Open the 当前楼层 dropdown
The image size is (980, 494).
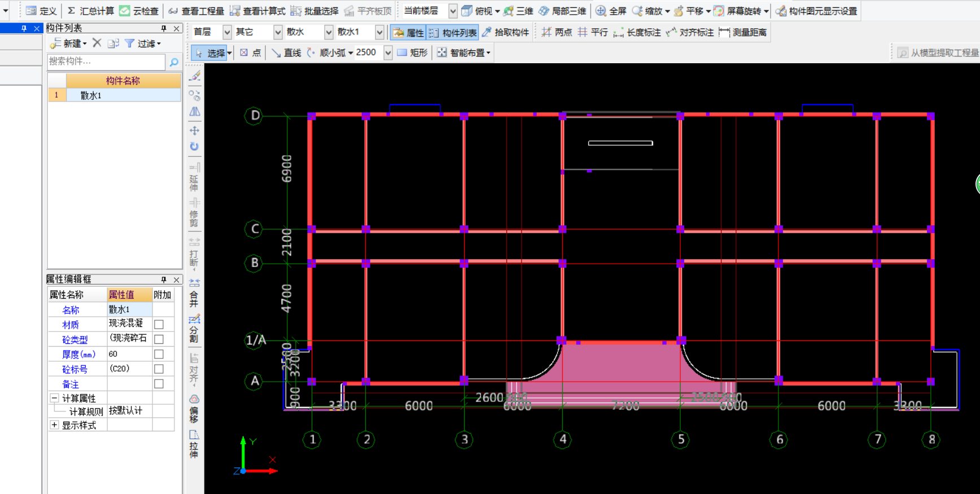(x=453, y=11)
